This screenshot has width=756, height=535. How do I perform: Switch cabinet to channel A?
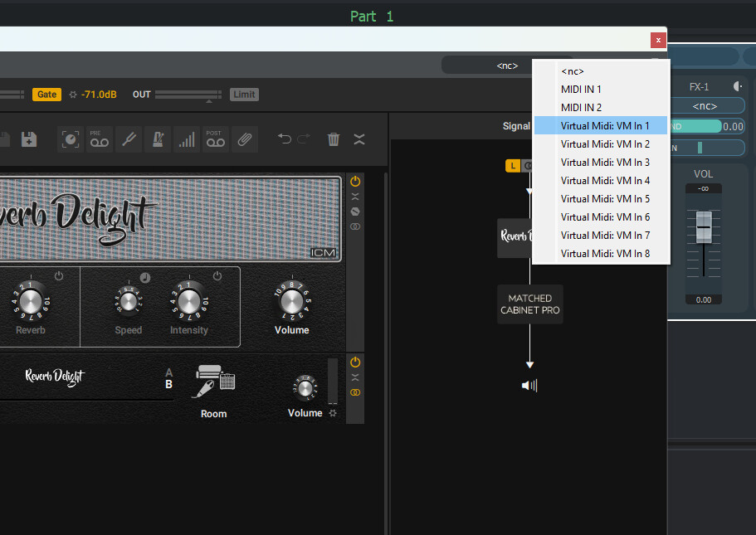(x=168, y=372)
